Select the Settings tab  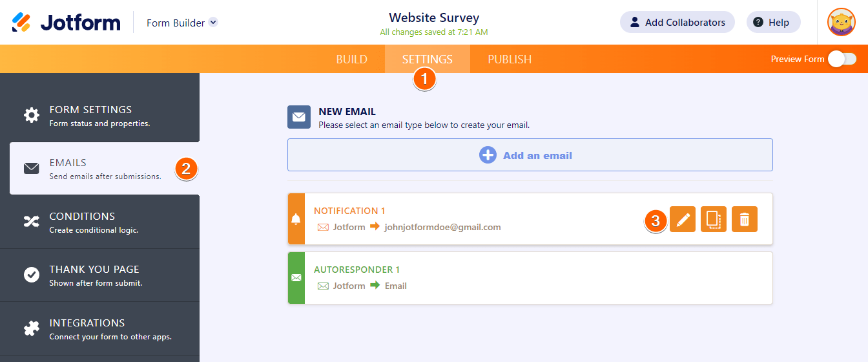pyautogui.click(x=428, y=59)
